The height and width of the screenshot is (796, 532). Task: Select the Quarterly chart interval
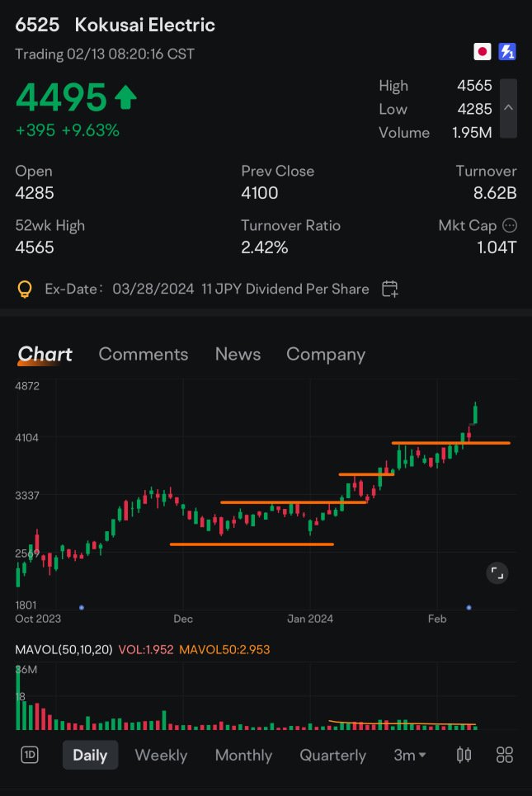332,756
